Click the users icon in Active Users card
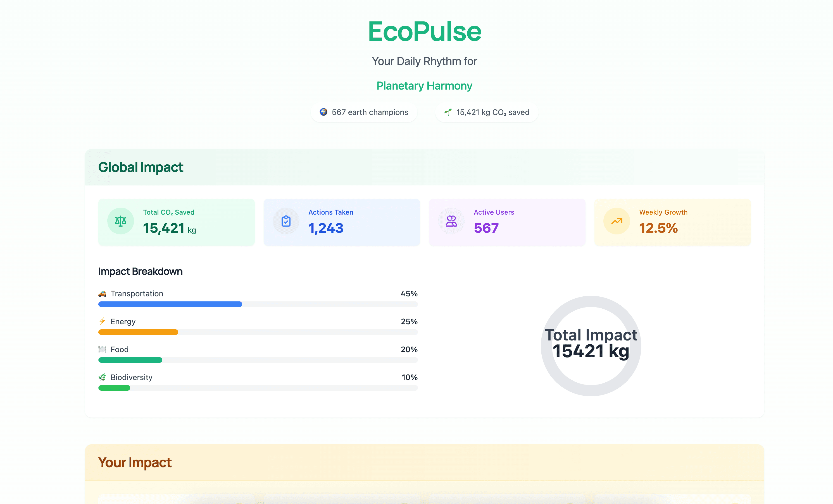The image size is (833, 504). (x=451, y=221)
